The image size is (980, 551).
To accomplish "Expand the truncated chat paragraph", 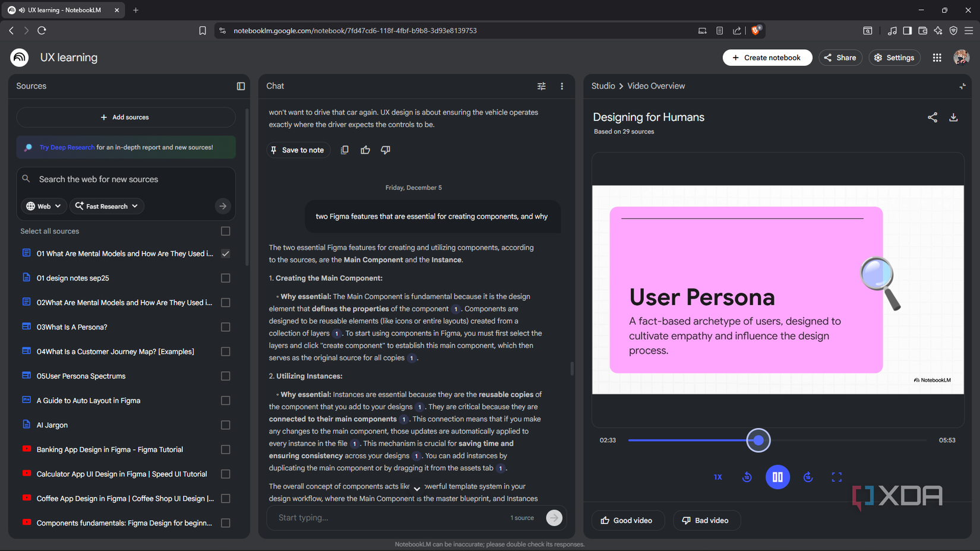I will click(417, 488).
